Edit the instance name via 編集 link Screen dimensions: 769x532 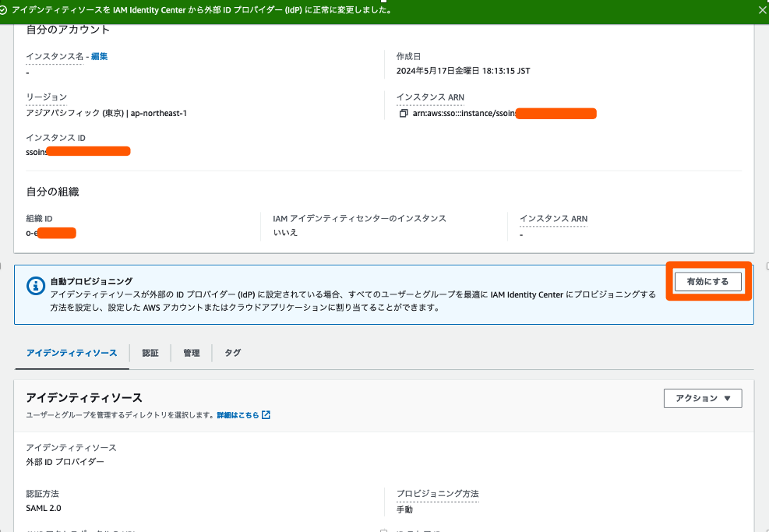coord(99,56)
